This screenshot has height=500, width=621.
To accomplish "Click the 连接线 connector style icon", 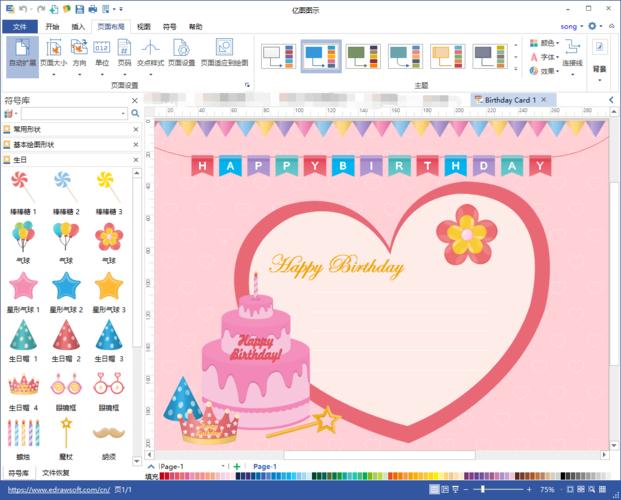I will click(x=572, y=53).
